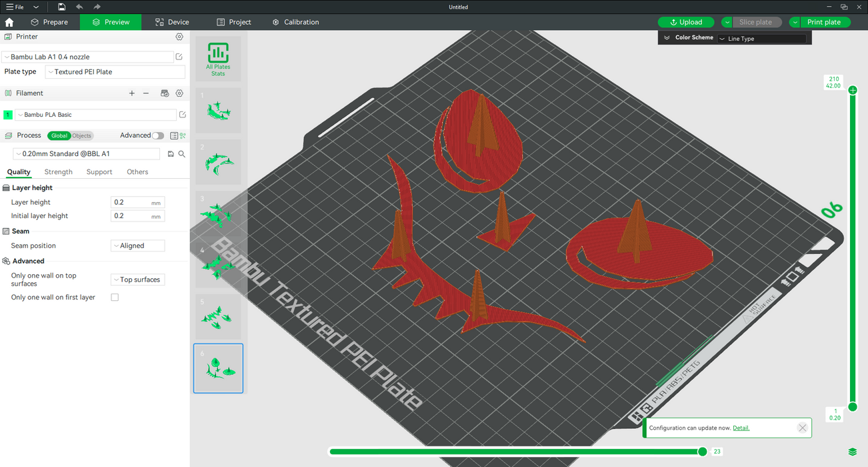Check 'Only one wall on first layer'
The width and height of the screenshot is (868, 467).
point(115,298)
